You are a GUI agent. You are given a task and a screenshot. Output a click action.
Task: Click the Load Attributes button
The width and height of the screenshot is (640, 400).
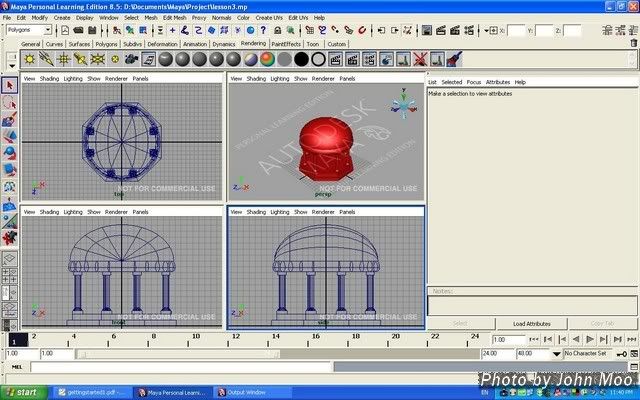coord(532,324)
